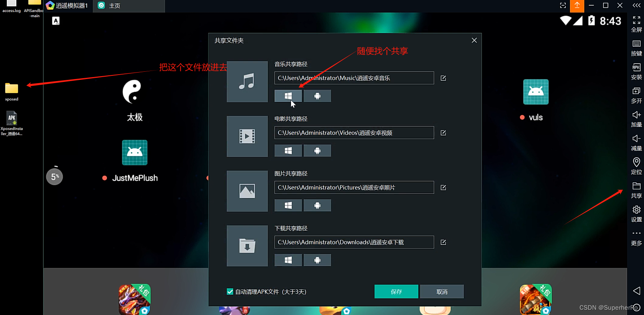
Task: Click the Videos share path input field
Action: coord(354,133)
